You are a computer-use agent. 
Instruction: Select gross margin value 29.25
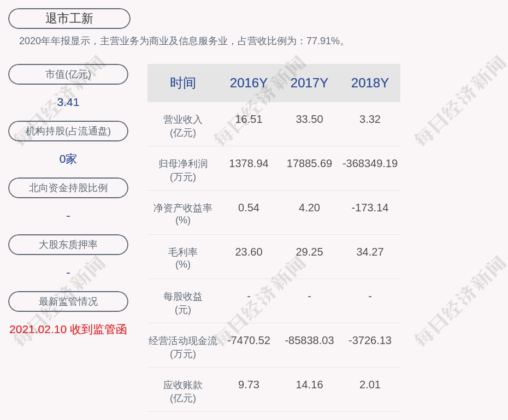[309, 252]
